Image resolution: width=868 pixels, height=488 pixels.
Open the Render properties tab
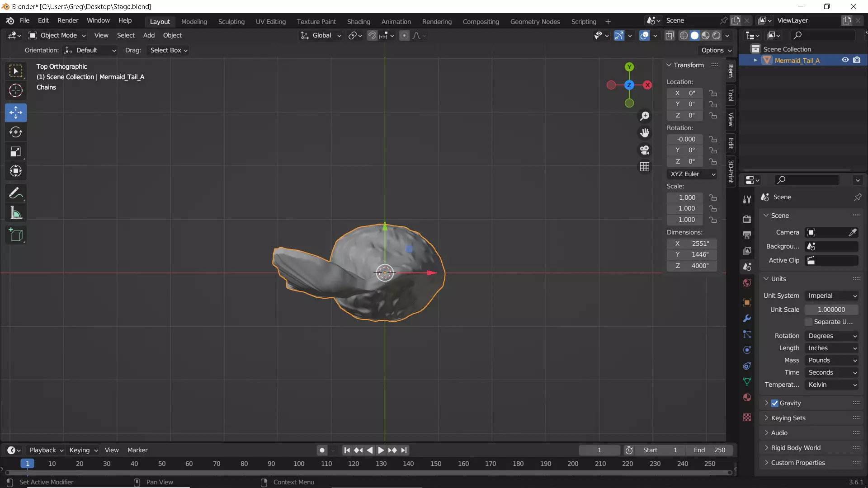(747, 219)
